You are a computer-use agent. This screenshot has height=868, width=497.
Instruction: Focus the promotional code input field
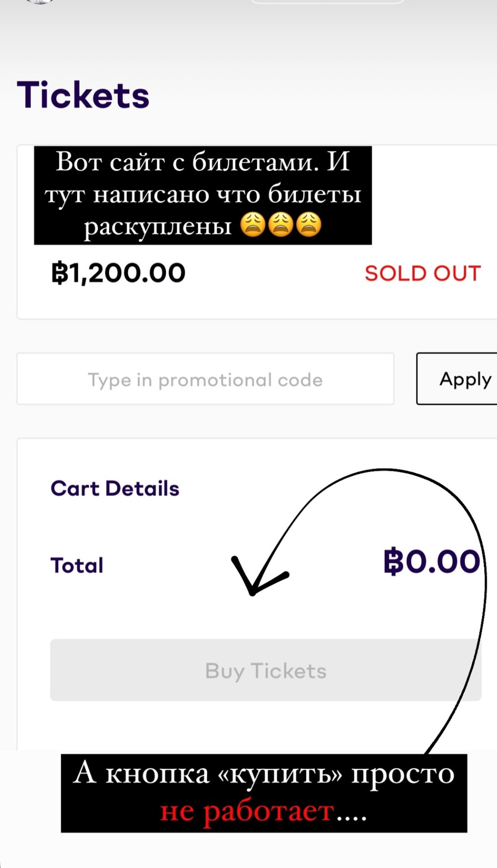point(205,379)
